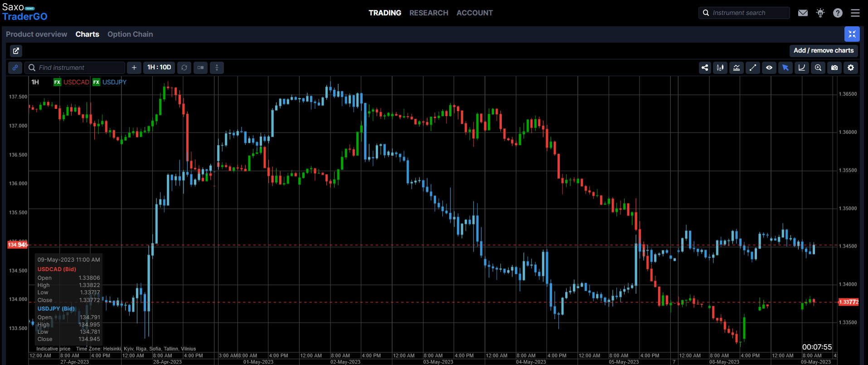Click the 1.33772 price marker on right axis
This screenshot has height=365, width=868.
[849, 302]
